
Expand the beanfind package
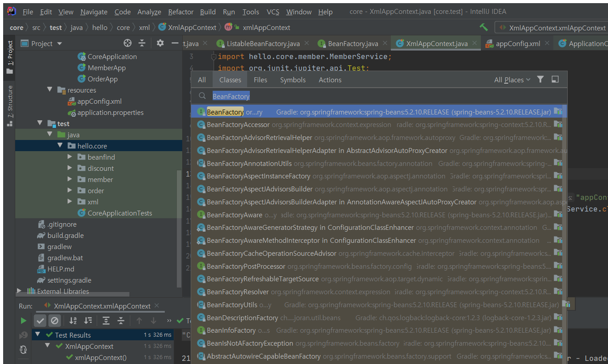click(69, 157)
